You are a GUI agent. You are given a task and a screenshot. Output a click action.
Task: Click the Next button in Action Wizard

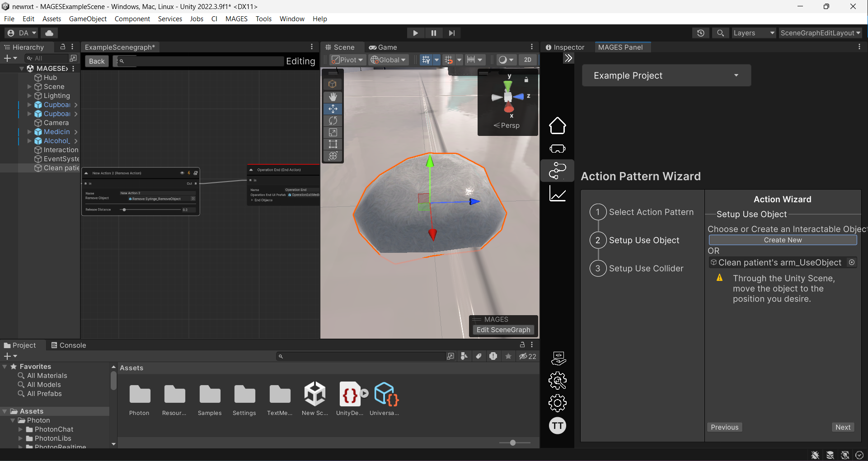[x=843, y=427]
